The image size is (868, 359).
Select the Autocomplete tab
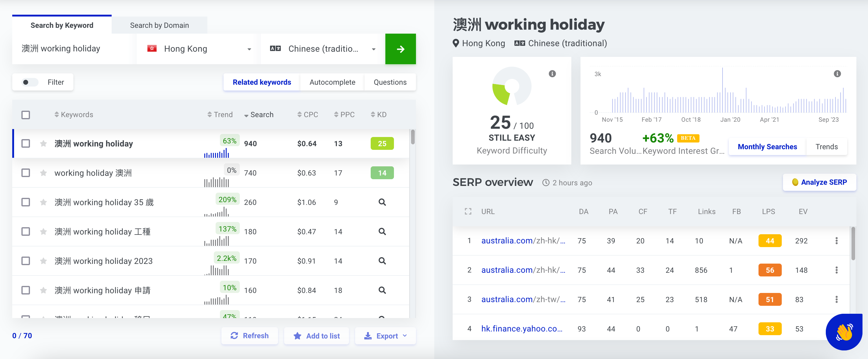pyautogui.click(x=332, y=83)
